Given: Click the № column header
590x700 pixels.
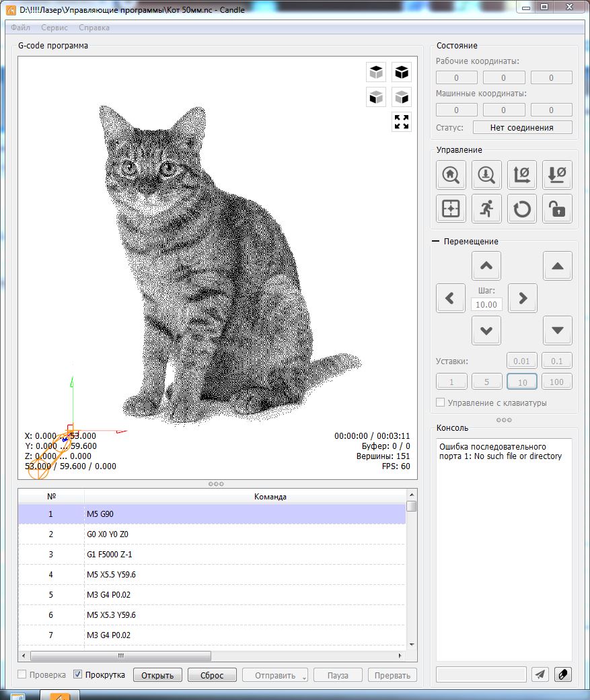Looking at the screenshot, I should tap(51, 497).
